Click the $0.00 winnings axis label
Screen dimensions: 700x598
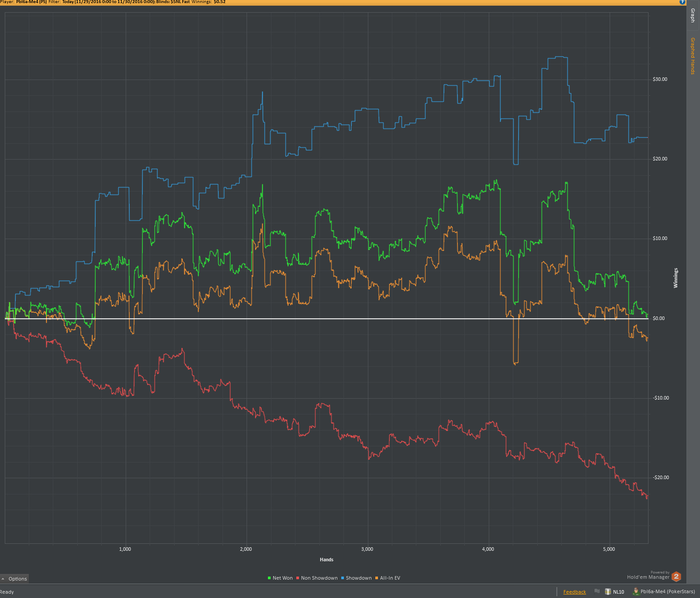659,318
